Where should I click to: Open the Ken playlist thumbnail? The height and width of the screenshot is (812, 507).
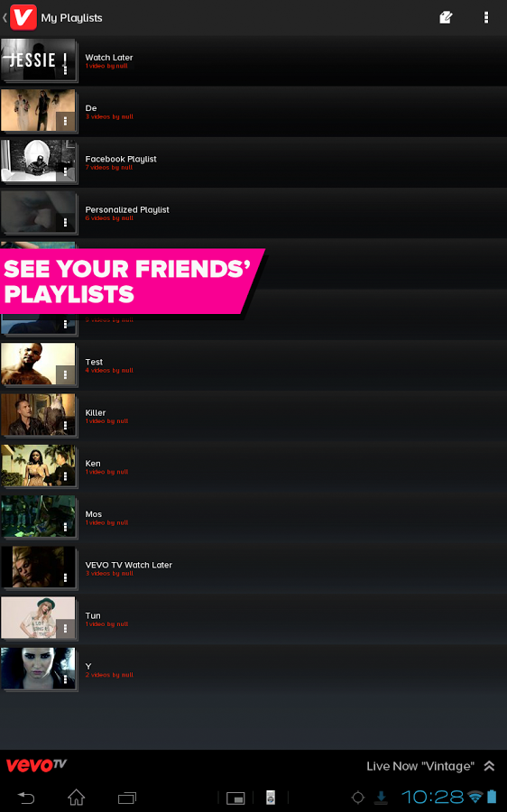(x=38, y=465)
